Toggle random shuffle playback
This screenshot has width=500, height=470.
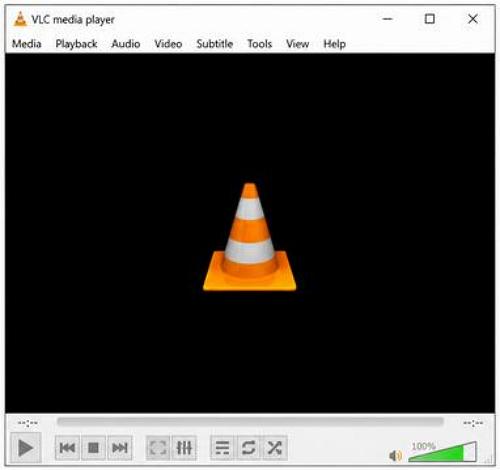[275, 448]
